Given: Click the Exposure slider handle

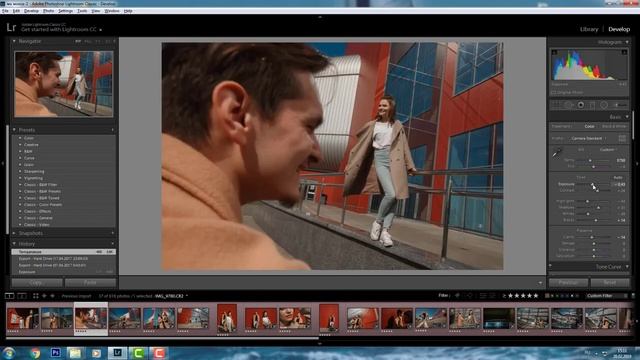Looking at the screenshot, I should [x=593, y=184].
